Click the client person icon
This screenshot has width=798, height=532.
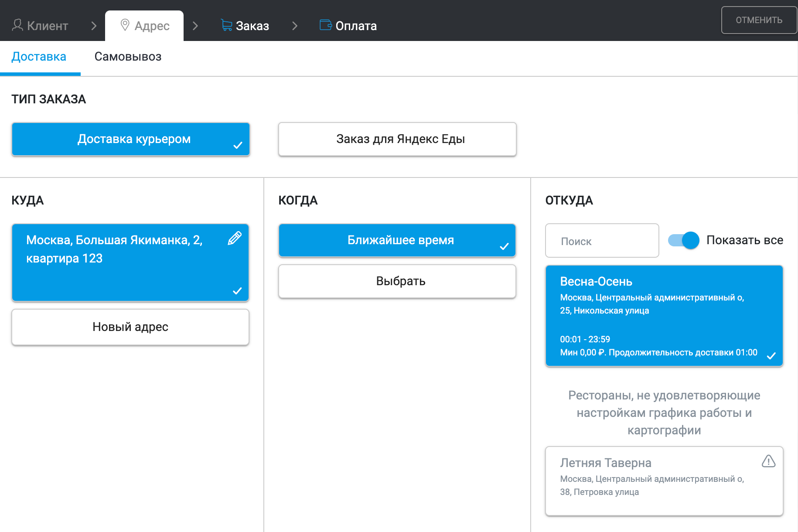tap(17, 25)
